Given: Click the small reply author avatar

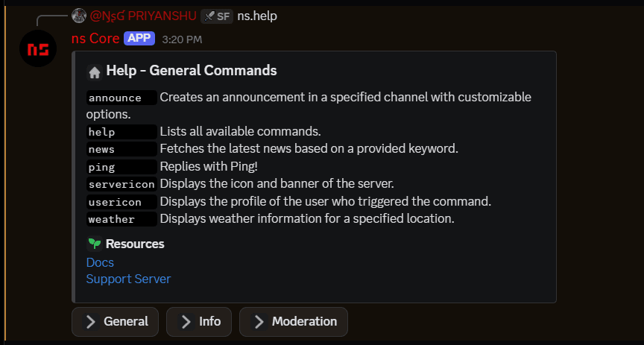Looking at the screenshot, I should click(79, 16).
